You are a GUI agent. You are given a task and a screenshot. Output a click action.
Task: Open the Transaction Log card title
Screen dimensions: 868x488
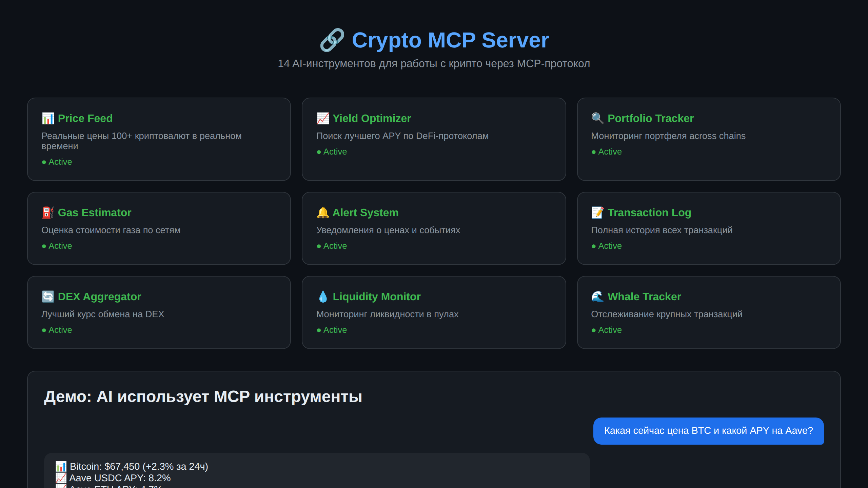point(649,212)
